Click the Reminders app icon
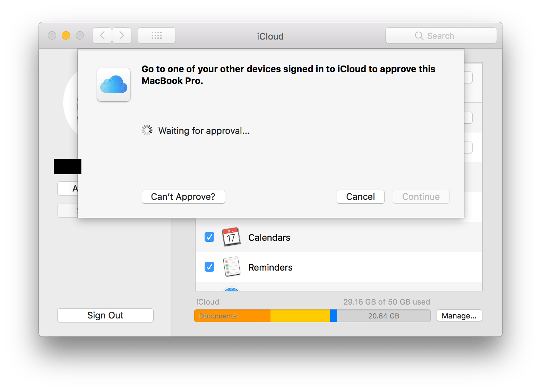Viewport: 541px width, 392px height. pyautogui.click(x=231, y=267)
